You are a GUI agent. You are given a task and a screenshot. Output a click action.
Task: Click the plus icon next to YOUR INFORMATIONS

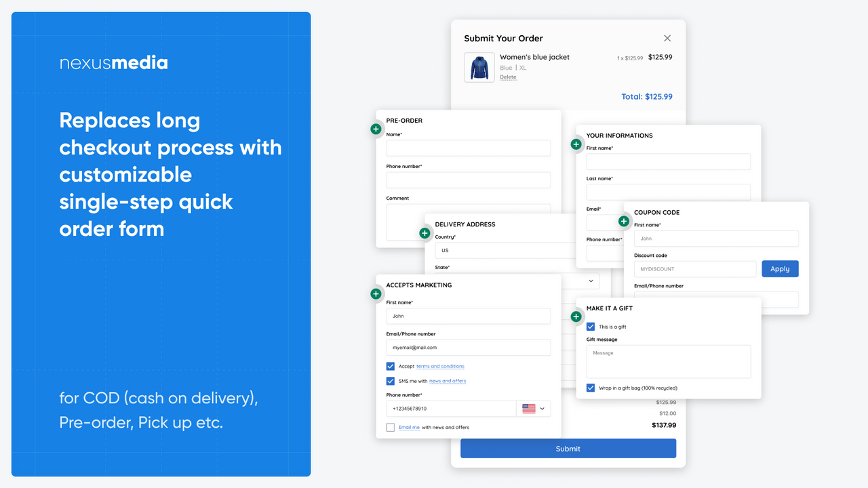pyautogui.click(x=576, y=144)
